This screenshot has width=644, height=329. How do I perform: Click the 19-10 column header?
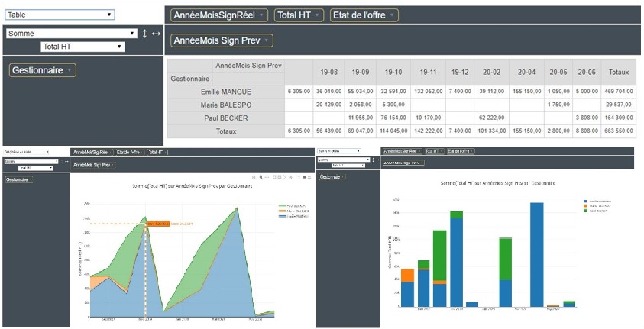[x=393, y=72]
